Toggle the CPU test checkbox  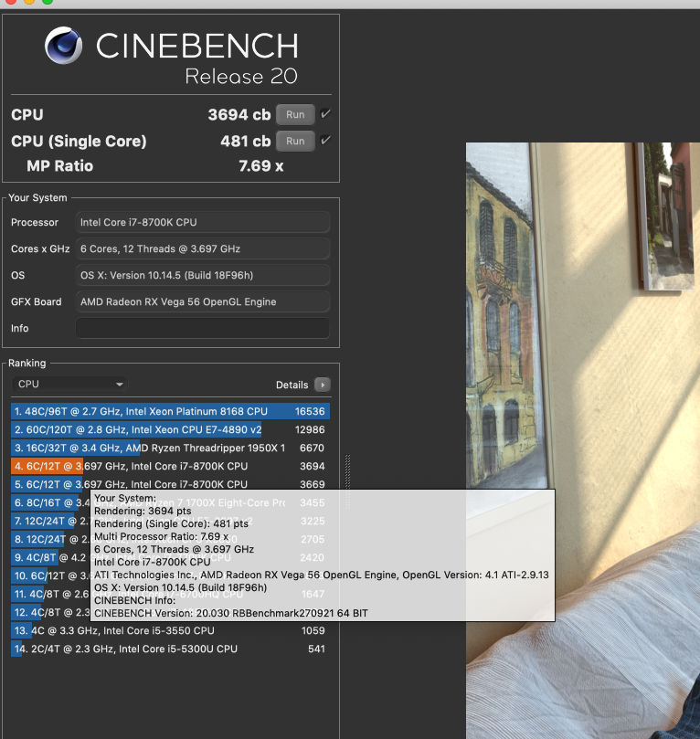coord(325,113)
